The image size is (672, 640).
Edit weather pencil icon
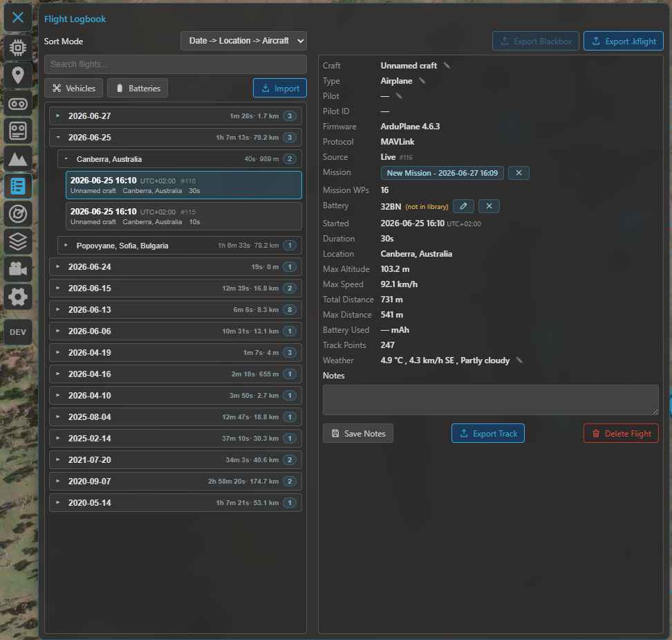tap(519, 360)
